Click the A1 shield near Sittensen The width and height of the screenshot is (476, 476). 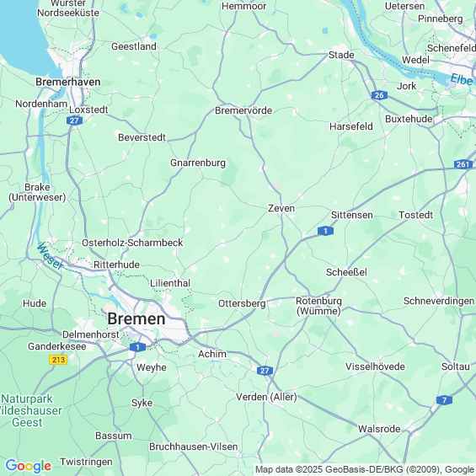325,231
